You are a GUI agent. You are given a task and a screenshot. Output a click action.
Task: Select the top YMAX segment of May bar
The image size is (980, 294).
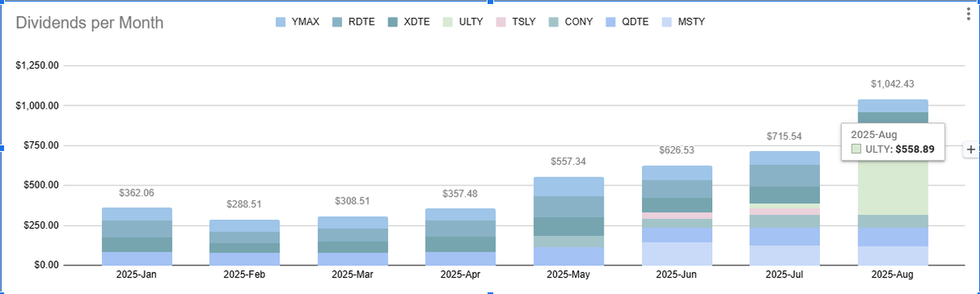(x=568, y=187)
